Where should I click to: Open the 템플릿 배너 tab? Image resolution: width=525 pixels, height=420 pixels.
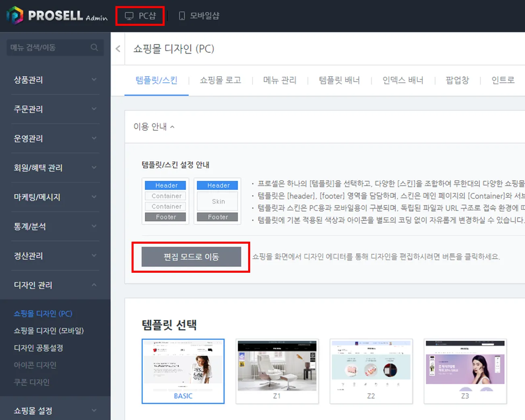[339, 80]
